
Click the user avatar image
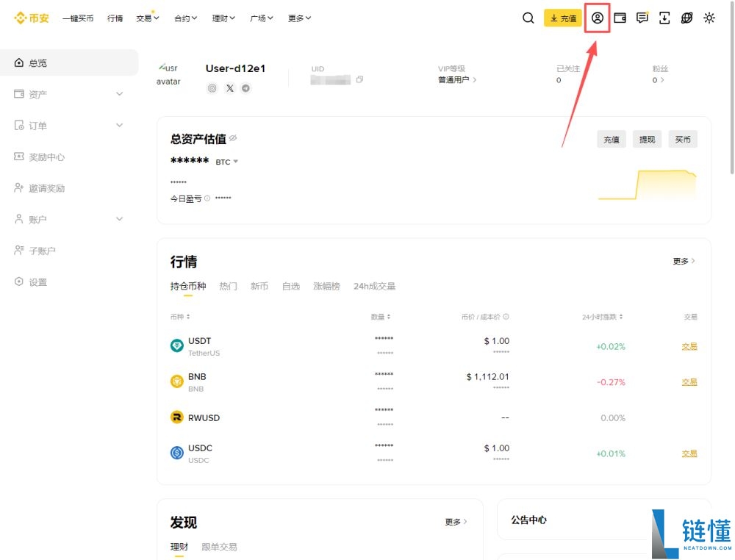point(169,74)
